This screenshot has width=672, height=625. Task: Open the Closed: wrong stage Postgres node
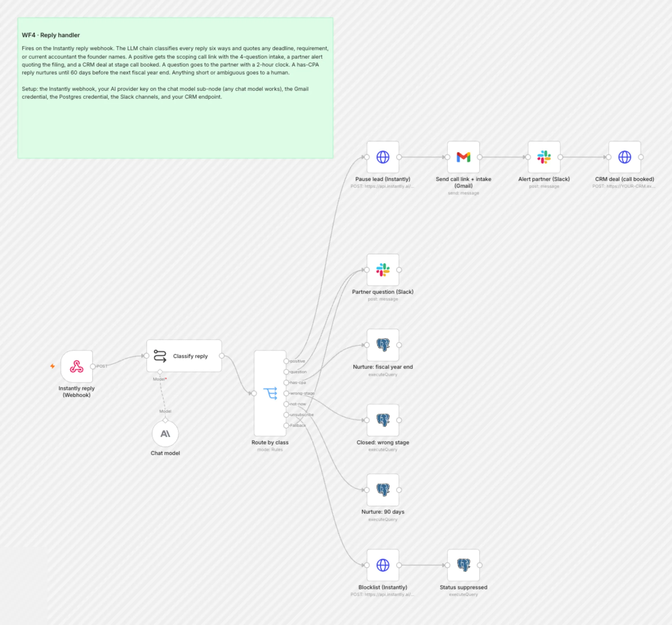[x=383, y=420]
